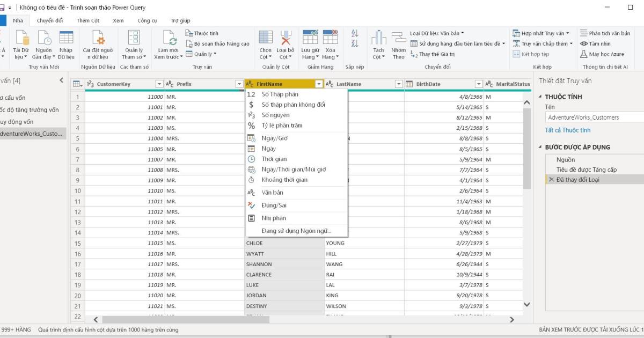644x338 pixels.
Task: Expand the BirthDate column filter dropdown
Action: [479, 84]
